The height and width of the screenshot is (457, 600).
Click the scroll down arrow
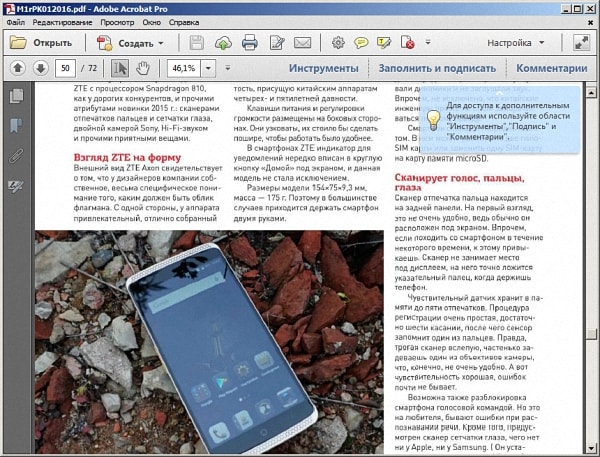pyautogui.click(x=591, y=447)
